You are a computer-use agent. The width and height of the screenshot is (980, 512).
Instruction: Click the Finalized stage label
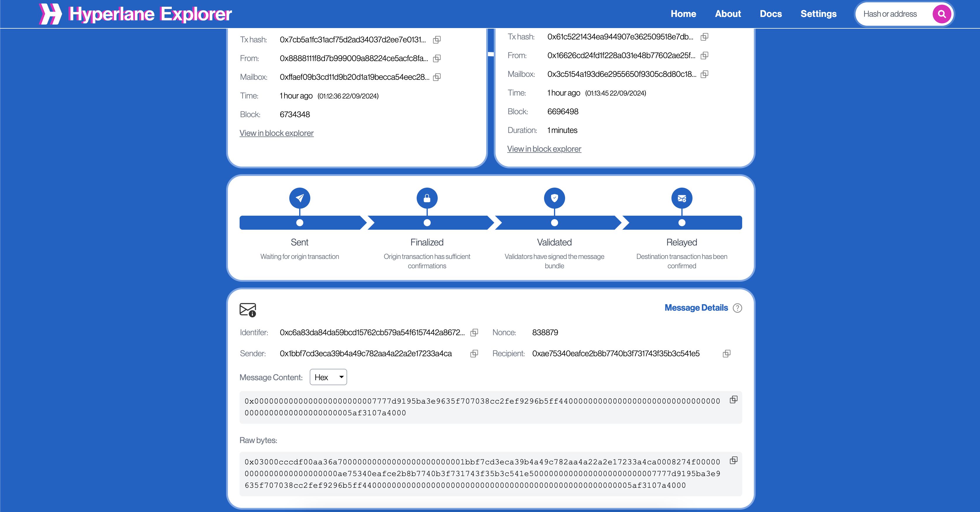pos(427,242)
